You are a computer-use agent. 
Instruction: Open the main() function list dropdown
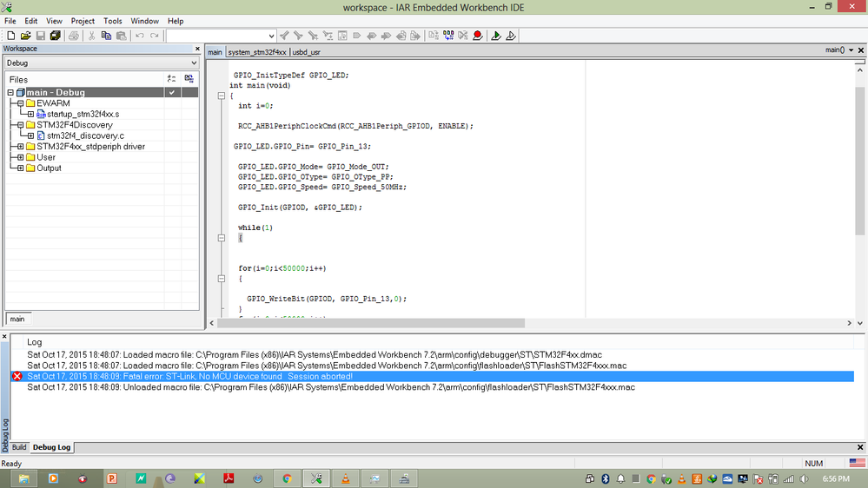851,50
